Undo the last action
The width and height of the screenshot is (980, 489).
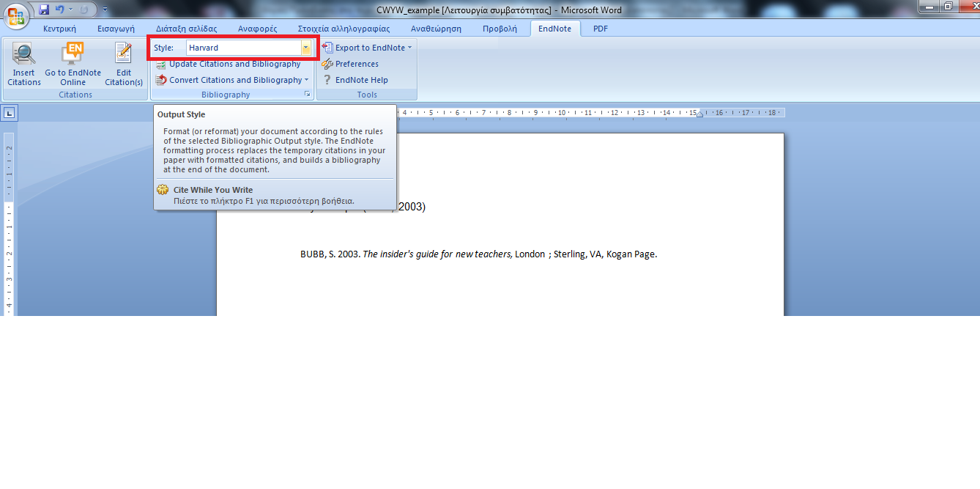[60, 10]
